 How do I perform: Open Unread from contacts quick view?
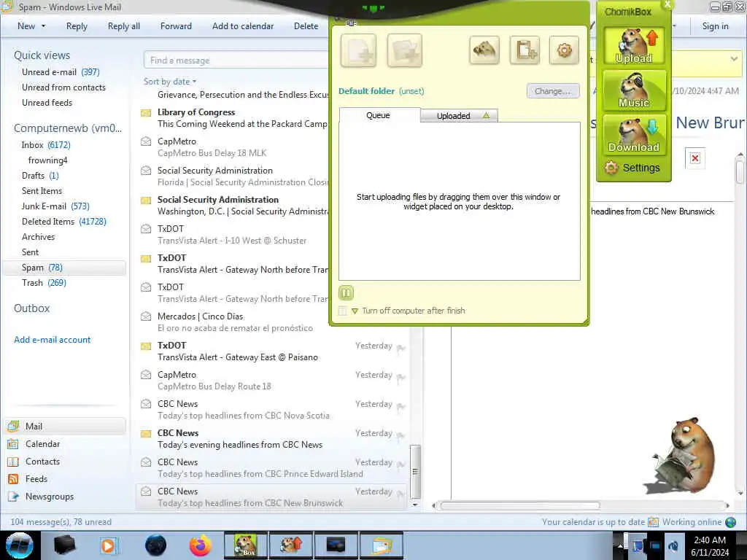tap(64, 87)
